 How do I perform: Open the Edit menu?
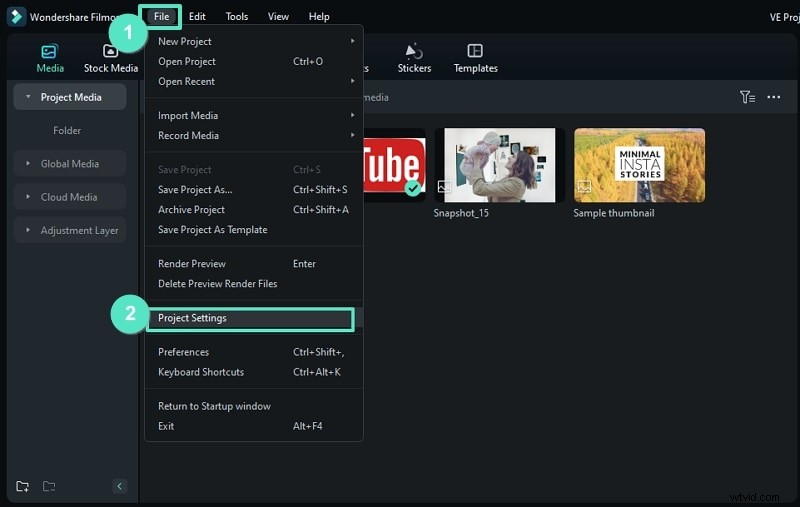pos(197,16)
